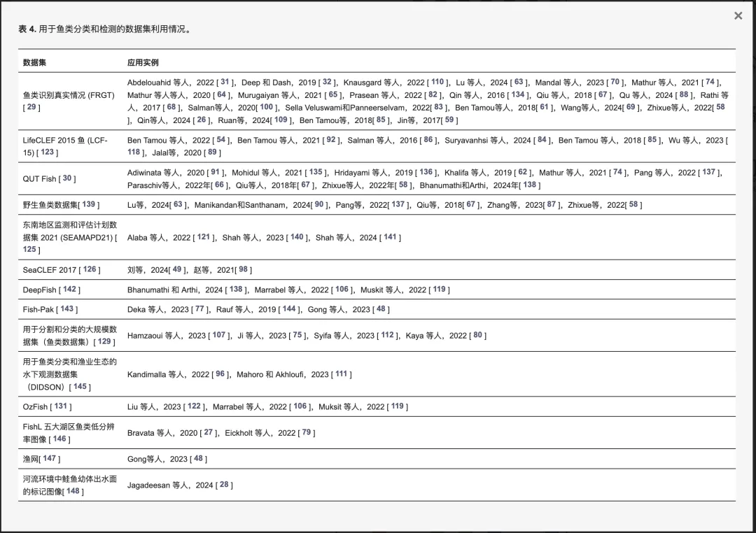
Task: Click reference 80 after Kaya 2022
Action: [x=478, y=335]
